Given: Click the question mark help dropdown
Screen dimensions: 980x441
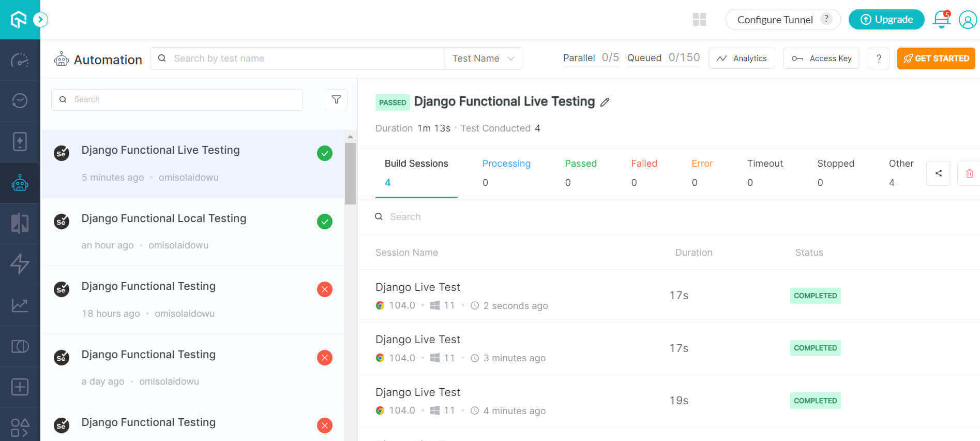Looking at the screenshot, I should (x=878, y=58).
